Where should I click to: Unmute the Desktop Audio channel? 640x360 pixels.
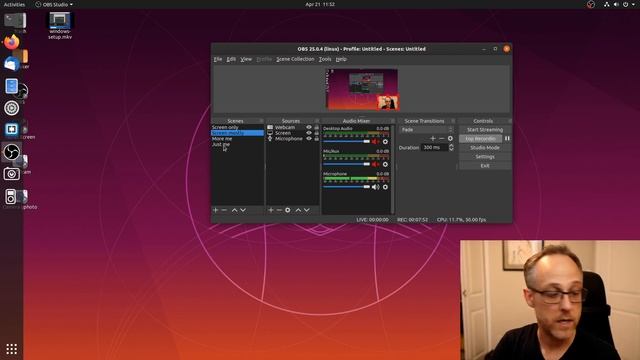click(376, 142)
